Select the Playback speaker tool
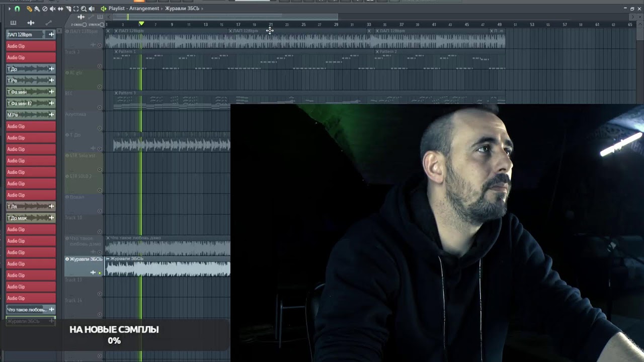Viewport: 644px width, 362px height. click(92, 9)
